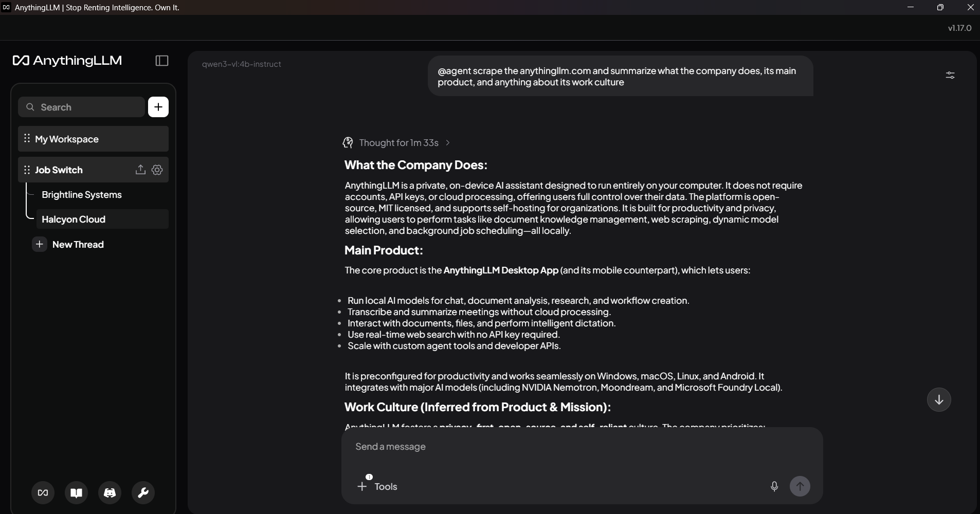Select the My Workspace item
980x514 pixels.
point(93,139)
